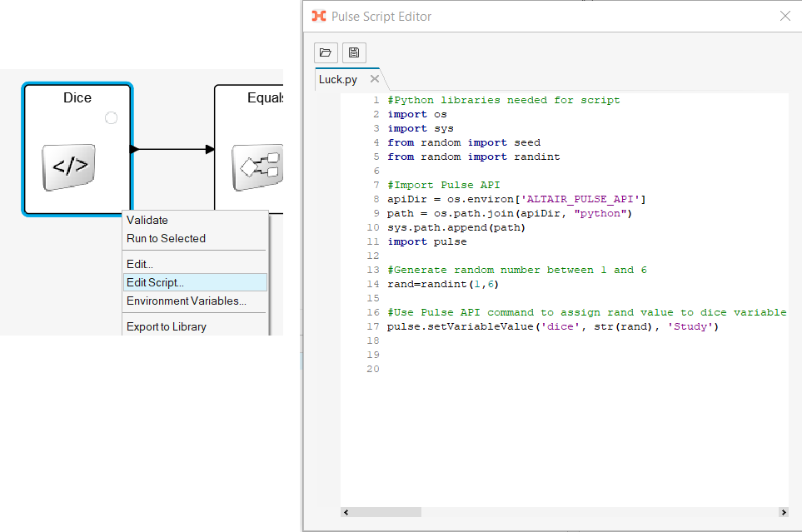Click the Dice task title label

pyautogui.click(x=77, y=97)
